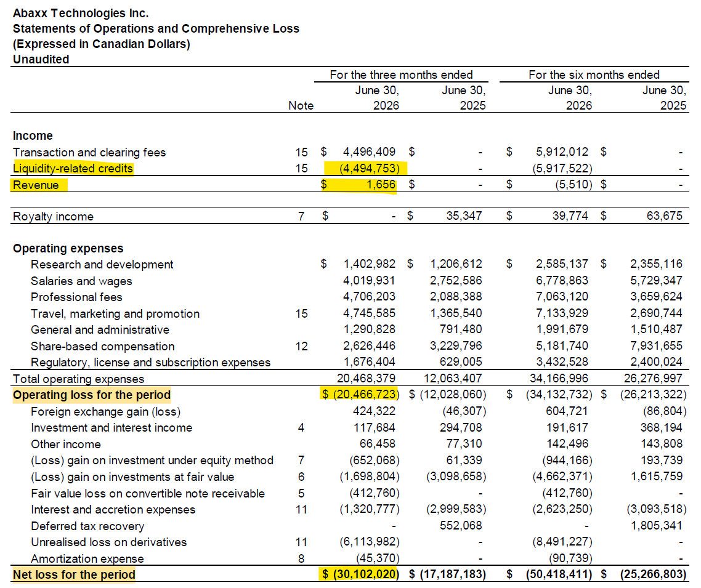Click the value 1,676,404

(369, 362)
